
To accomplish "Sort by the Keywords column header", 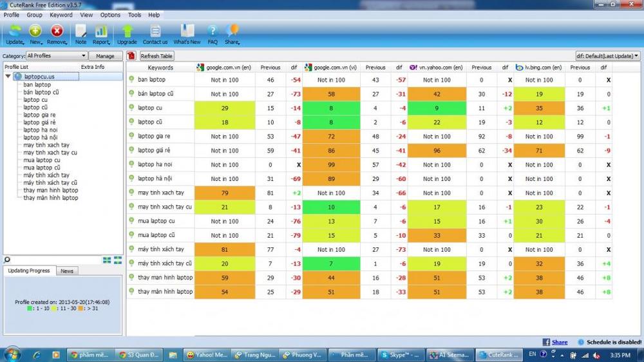I will [x=160, y=68].
